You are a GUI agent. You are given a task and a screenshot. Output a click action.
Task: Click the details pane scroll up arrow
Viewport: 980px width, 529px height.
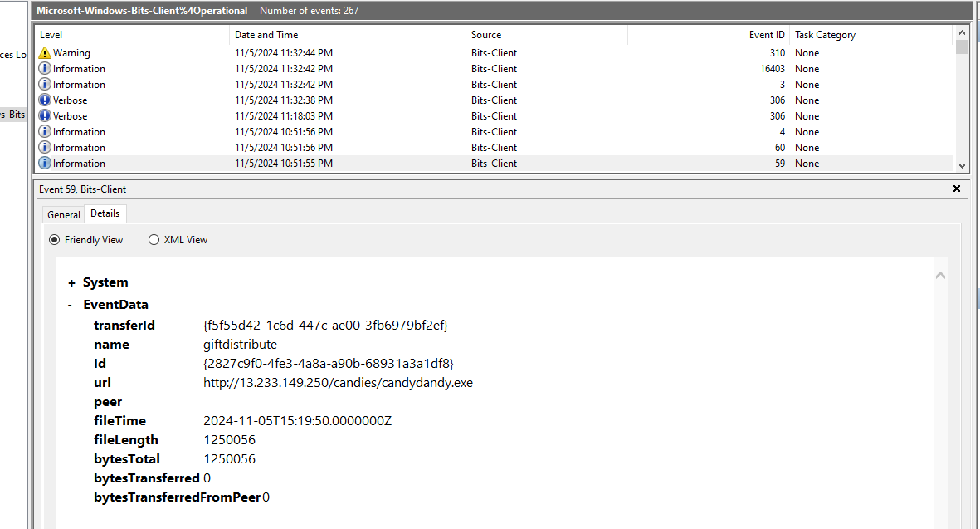coord(940,275)
